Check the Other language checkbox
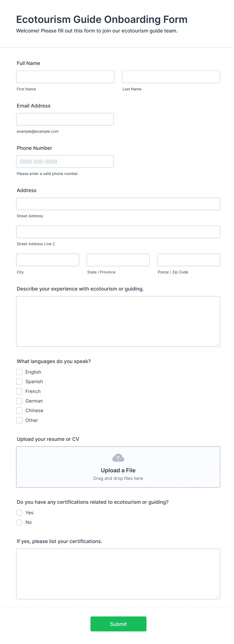 [19, 420]
